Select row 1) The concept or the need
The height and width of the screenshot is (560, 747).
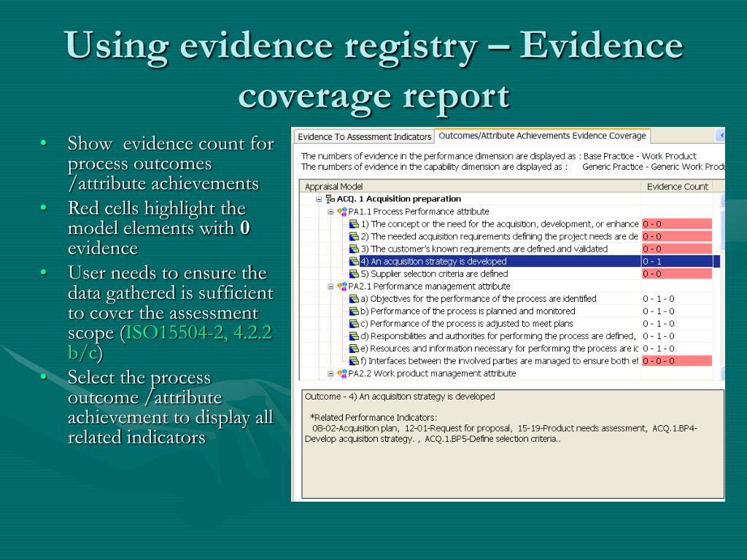499,224
